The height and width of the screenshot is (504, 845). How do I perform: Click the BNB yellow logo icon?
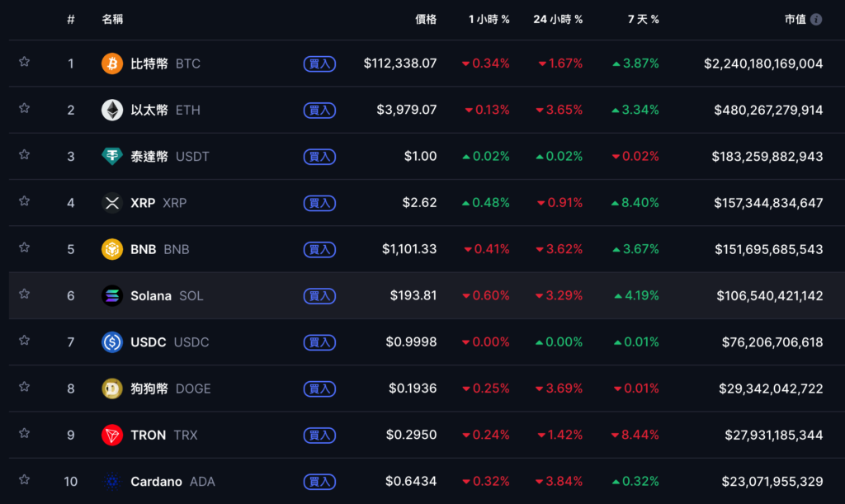112,249
